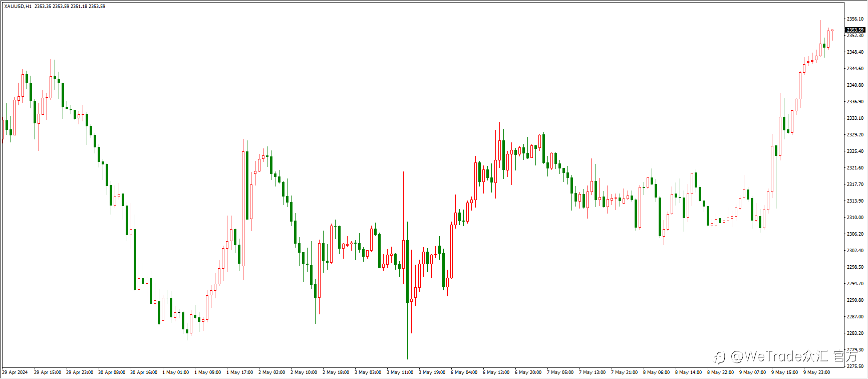Viewport: 868px width, 379px height.
Task: Select the 6 May 20:00 time label
Action: (x=528, y=372)
